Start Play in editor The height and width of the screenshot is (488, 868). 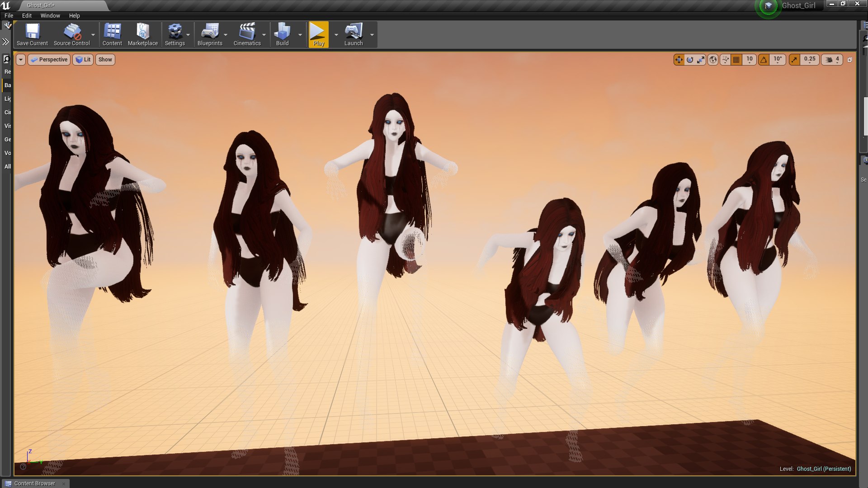click(319, 35)
